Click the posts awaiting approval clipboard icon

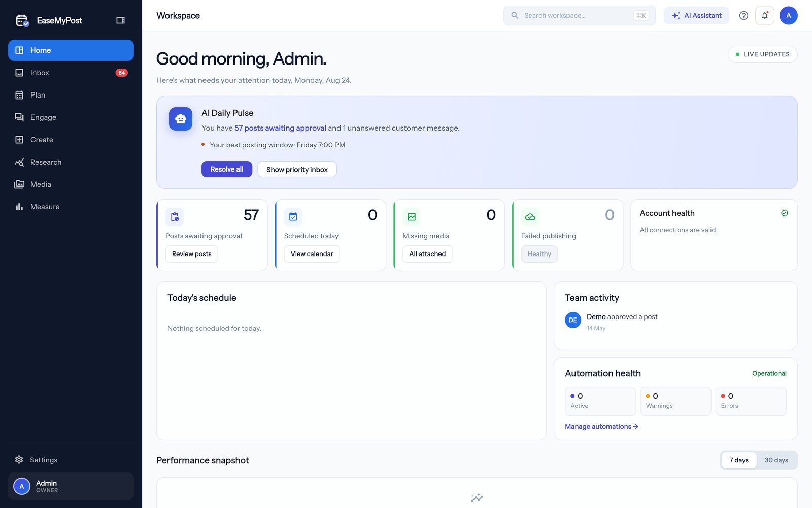pos(175,217)
